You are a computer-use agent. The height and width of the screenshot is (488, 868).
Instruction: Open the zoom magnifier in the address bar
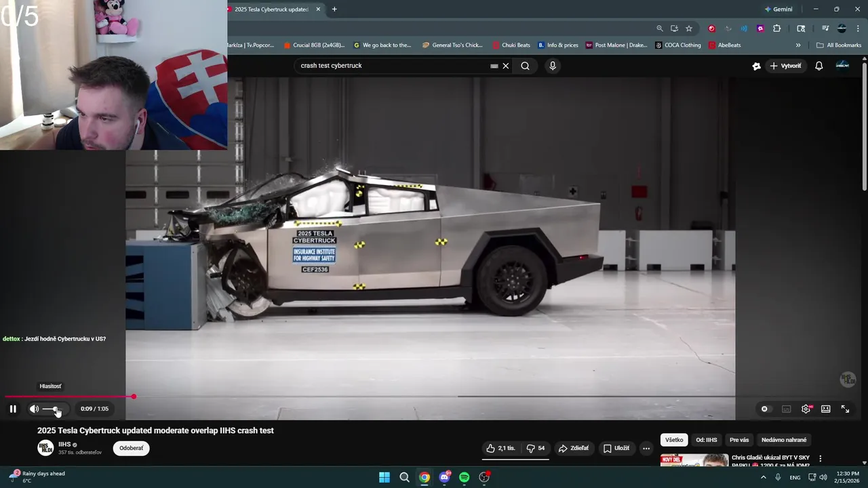click(x=660, y=28)
